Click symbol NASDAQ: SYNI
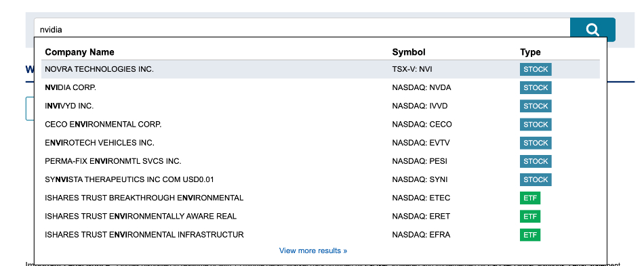644x266 pixels. point(420,179)
